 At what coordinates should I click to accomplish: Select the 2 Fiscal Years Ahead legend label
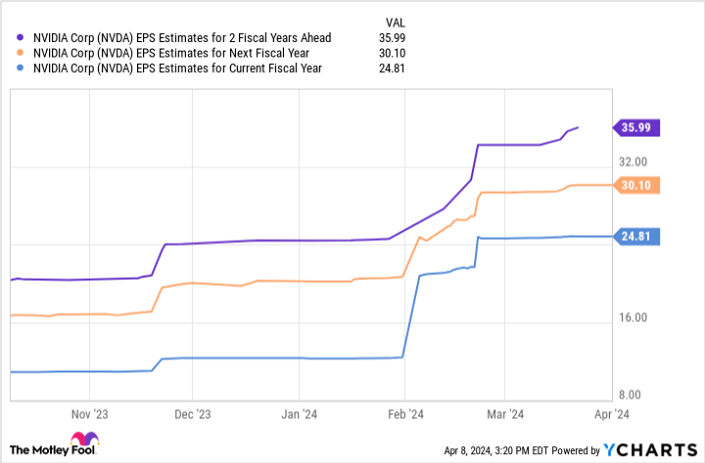pos(182,39)
